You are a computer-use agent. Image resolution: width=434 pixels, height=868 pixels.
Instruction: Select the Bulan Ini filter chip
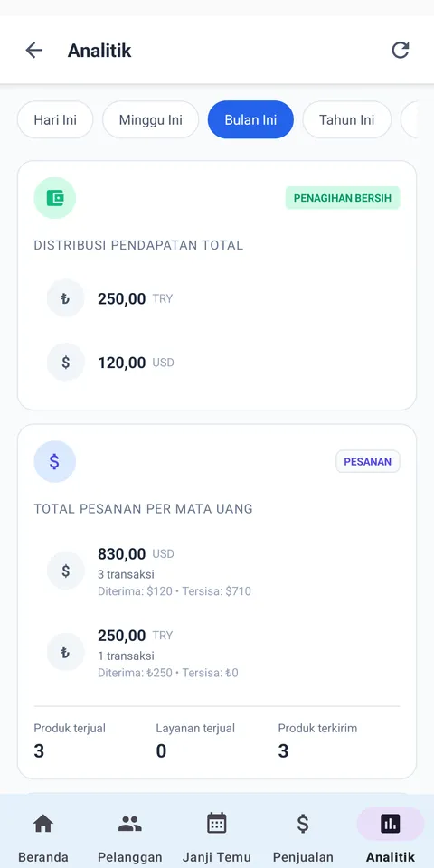pos(250,120)
